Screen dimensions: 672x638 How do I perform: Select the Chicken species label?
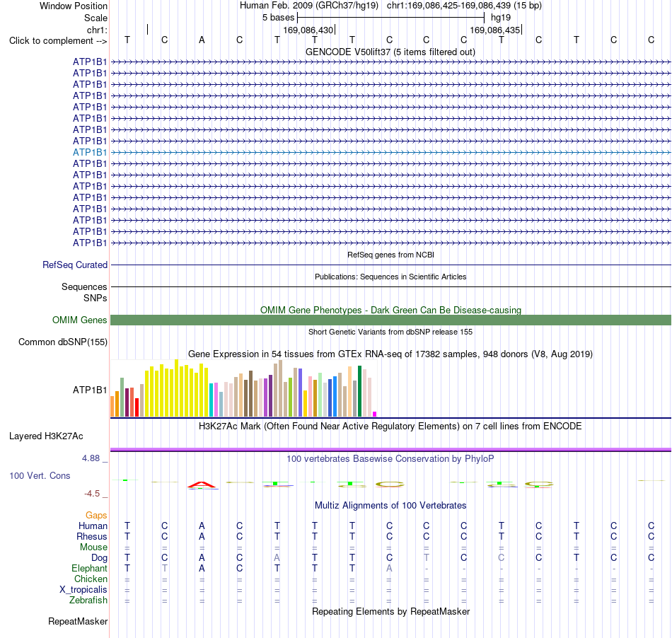[91, 579]
